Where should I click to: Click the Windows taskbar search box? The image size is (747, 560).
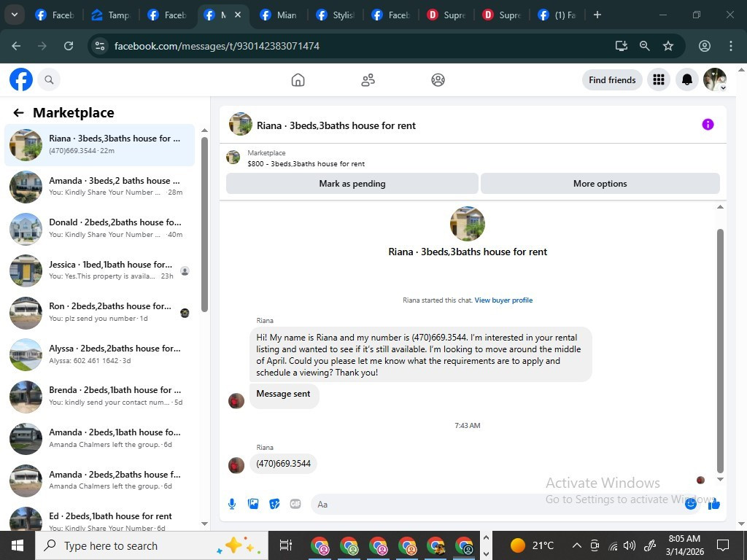tap(152, 545)
